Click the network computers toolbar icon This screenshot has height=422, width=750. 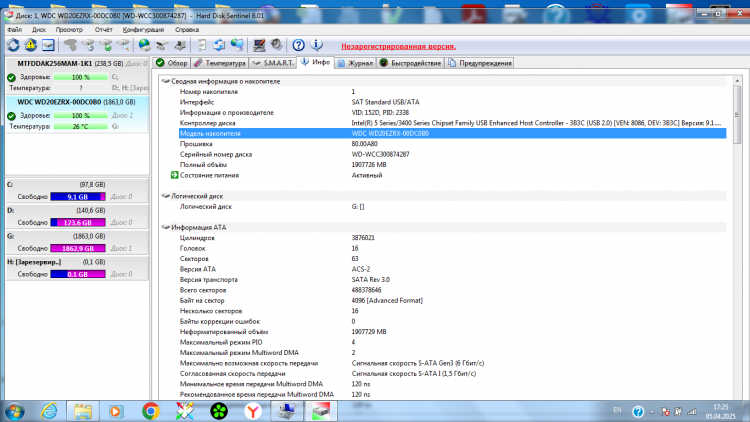pyautogui.click(x=237, y=45)
